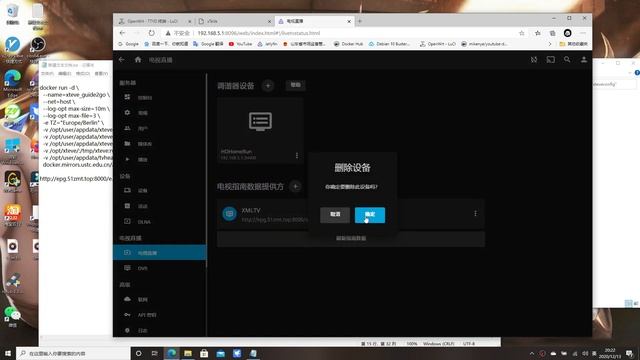Open the HDHomeRun card three-dot menu
Viewport: 640px width, 360px height.
pos(297,156)
